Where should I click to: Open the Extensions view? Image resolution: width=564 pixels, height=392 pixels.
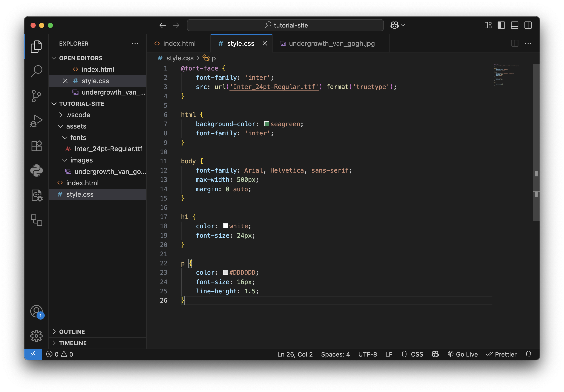[36, 146]
